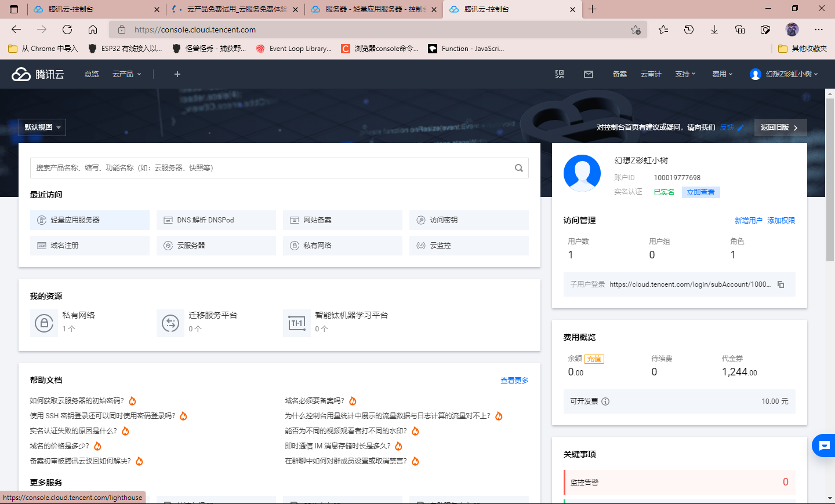Switch to the first 腾讯云-控制台 tab
835x504 pixels.
[97, 9]
